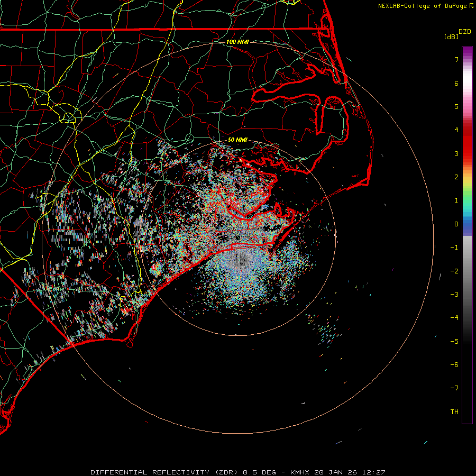Viewport: 476px width, 476px height.
Task: Click the 2 value on the color scale
Action: point(456,177)
